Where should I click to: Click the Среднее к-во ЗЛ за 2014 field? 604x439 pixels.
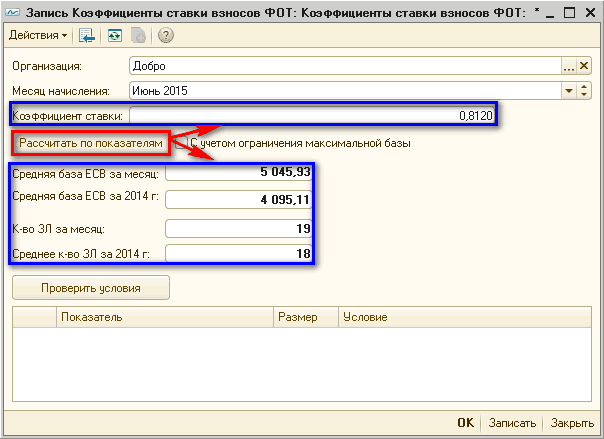(238, 253)
